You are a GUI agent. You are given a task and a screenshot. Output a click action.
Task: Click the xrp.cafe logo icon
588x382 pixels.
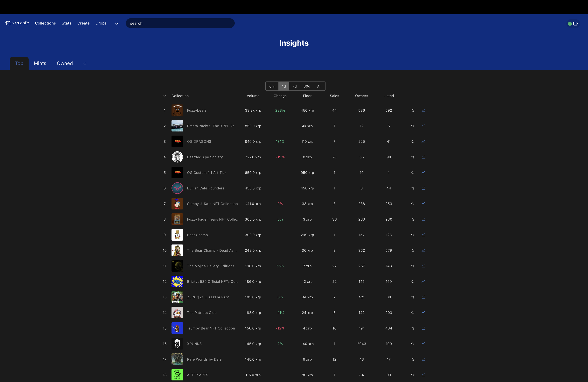click(x=8, y=23)
